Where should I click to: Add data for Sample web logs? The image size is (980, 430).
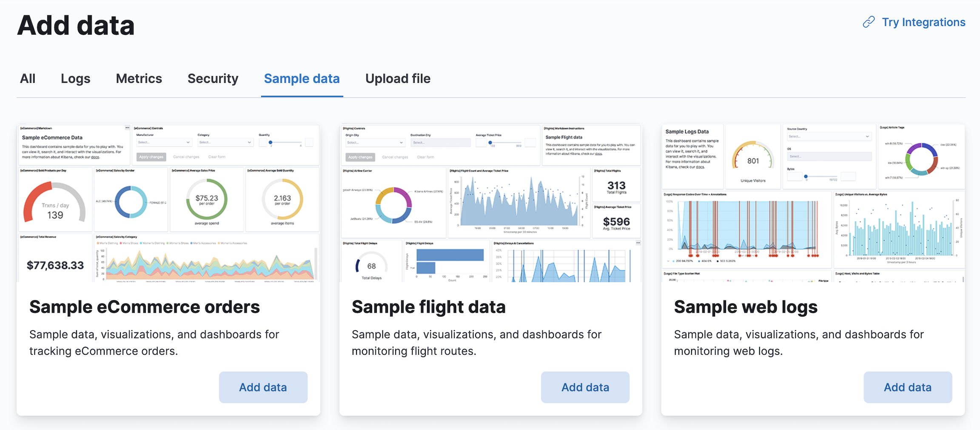tap(907, 387)
